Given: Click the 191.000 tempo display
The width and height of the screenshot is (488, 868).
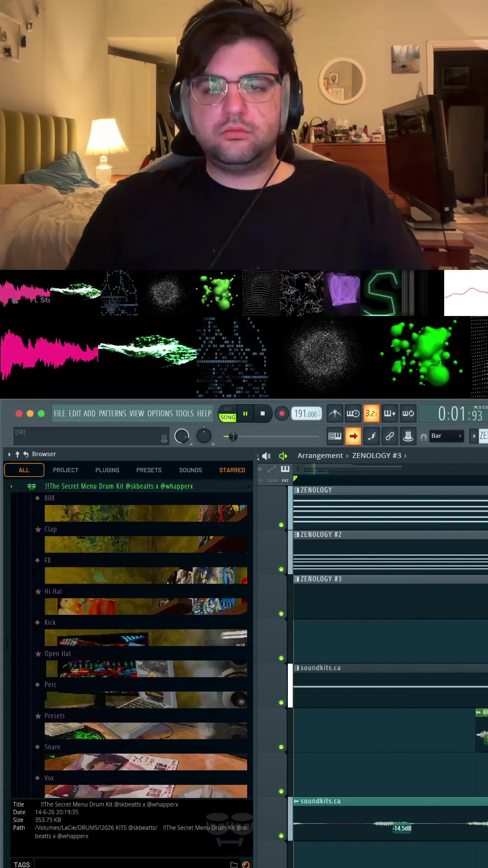Looking at the screenshot, I should pyautogui.click(x=306, y=414).
